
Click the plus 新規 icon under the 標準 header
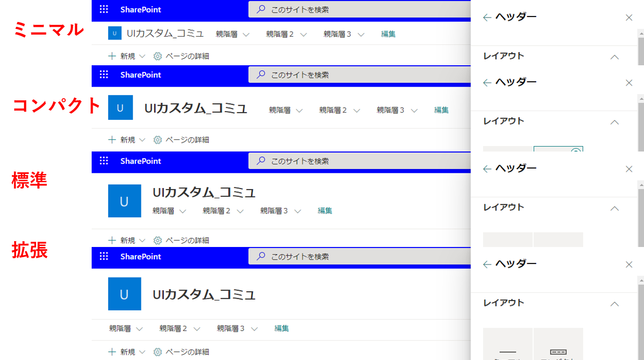click(x=112, y=240)
